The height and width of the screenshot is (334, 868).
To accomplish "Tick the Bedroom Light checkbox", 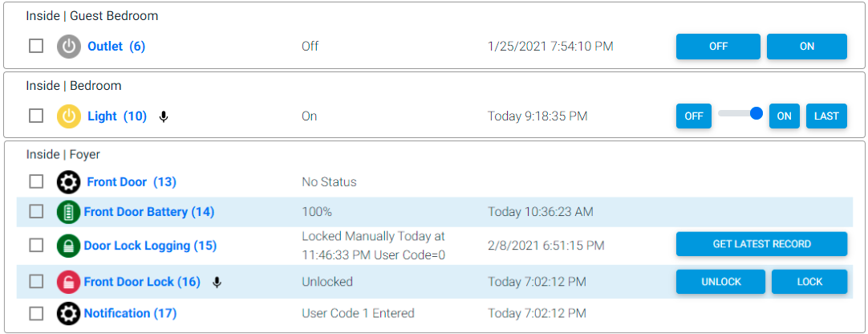I will click(x=36, y=116).
